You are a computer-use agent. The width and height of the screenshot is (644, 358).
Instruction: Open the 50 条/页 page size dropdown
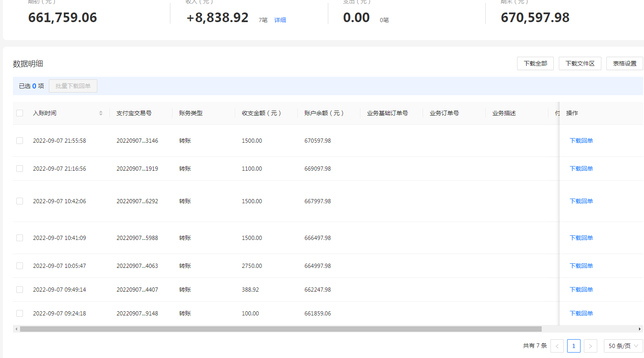623,346
